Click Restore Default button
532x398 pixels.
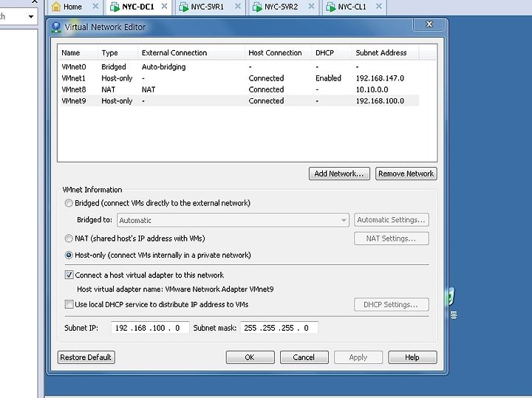(x=86, y=357)
